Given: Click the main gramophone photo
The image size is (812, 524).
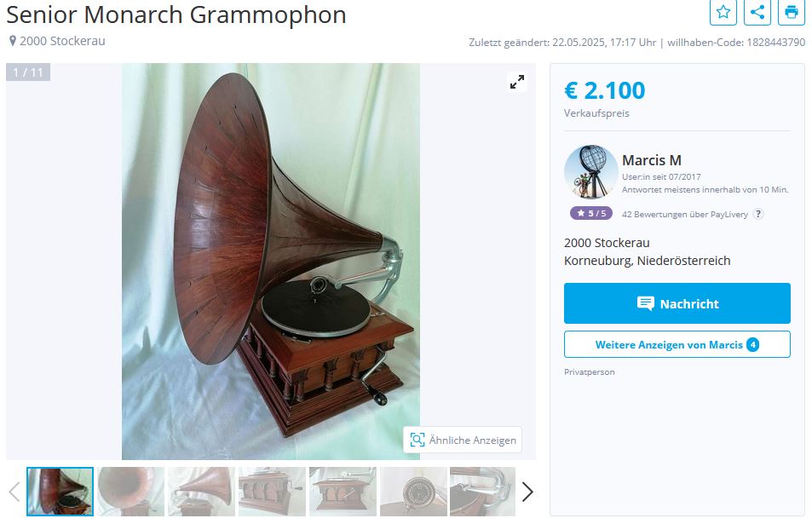Looking at the screenshot, I should [x=271, y=262].
